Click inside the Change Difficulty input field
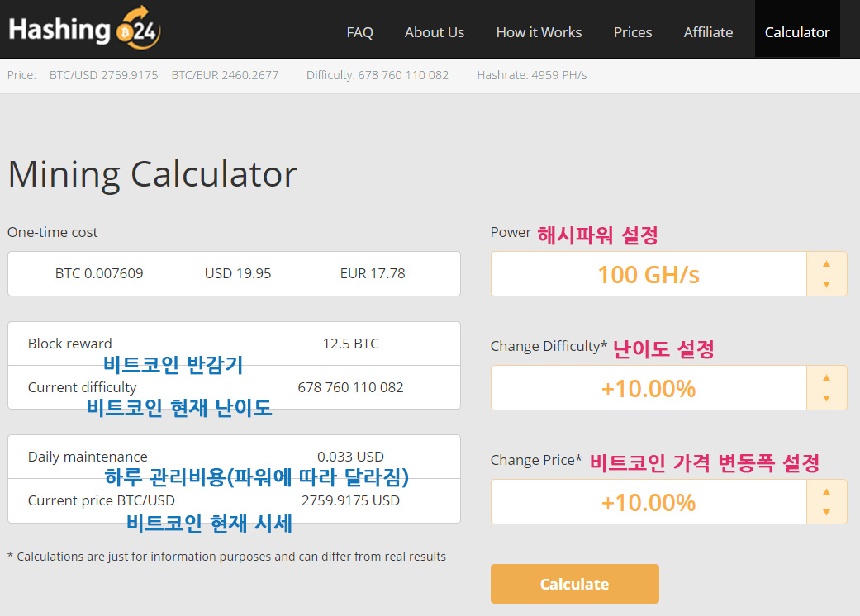The height and width of the screenshot is (616, 860). (x=649, y=387)
